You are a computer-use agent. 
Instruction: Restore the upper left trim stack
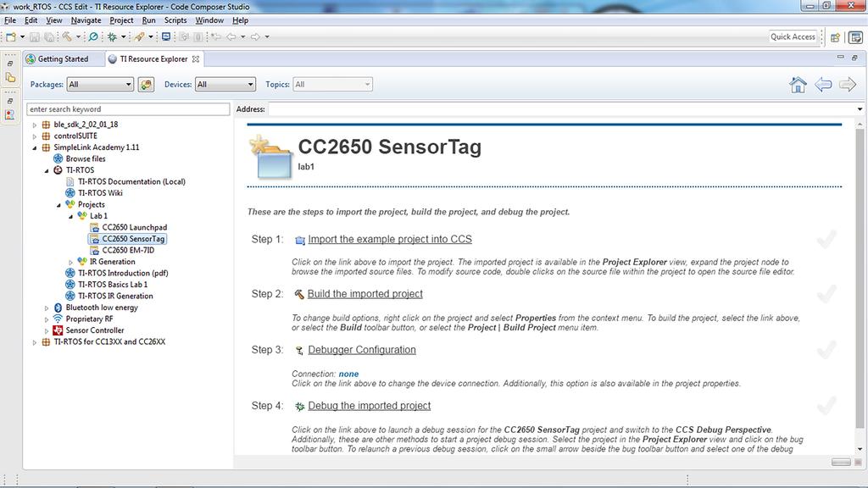[10, 64]
